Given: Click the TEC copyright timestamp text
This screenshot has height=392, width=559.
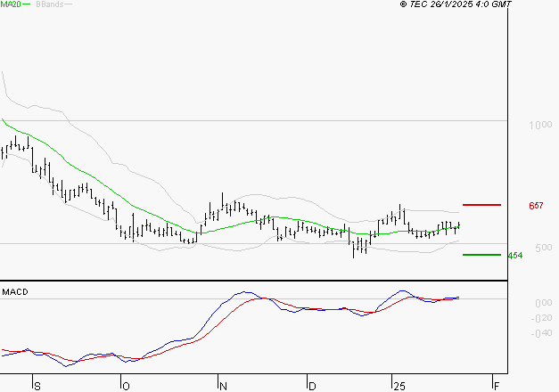Looking at the screenshot, I should (456, 4).
